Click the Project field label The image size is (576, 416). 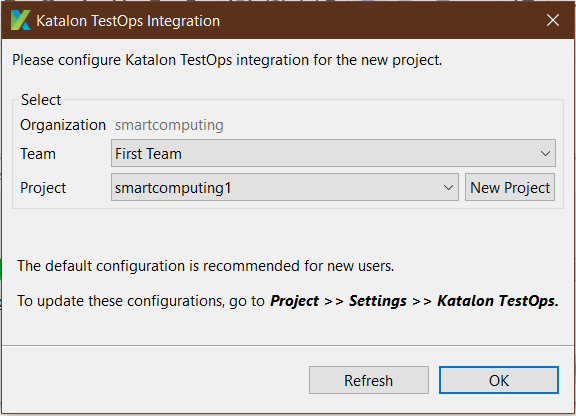click(43, 188)
